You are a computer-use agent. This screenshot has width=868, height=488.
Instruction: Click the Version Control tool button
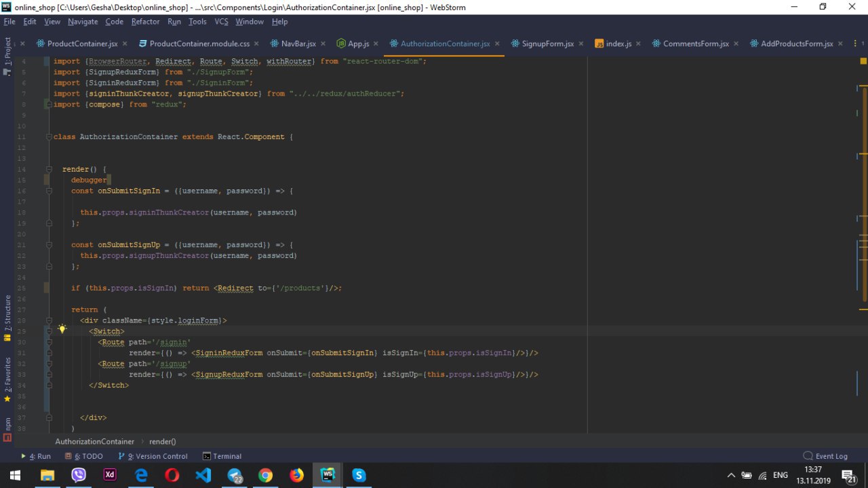pyautogui.click(x=153, y=456)
